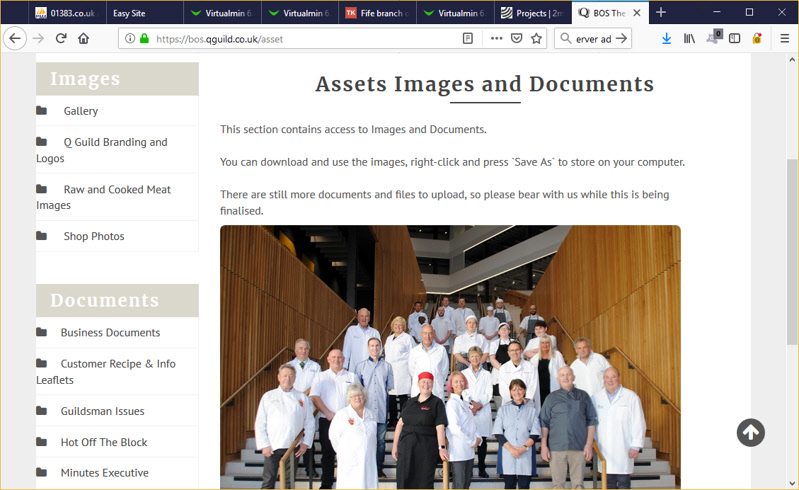Open the Library icon in toolbar
The height and width of the screenshot is (490, 799).
click(689, 38)
